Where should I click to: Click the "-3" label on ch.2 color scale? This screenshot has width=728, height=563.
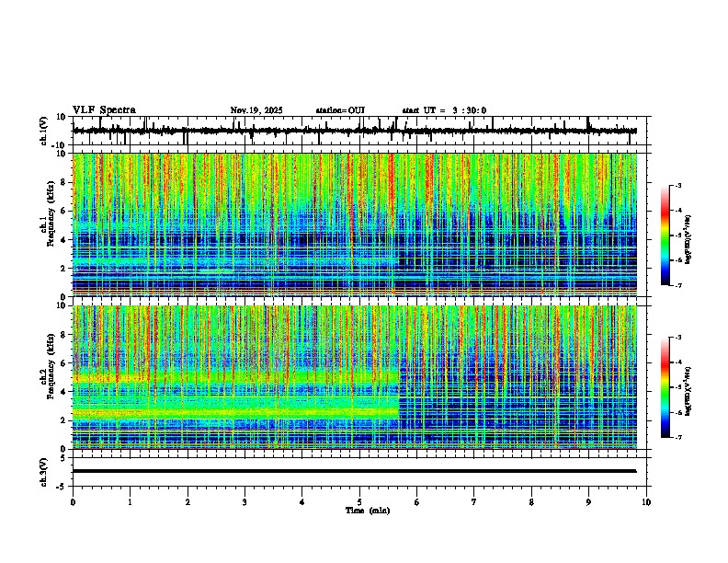pos(677,338)
